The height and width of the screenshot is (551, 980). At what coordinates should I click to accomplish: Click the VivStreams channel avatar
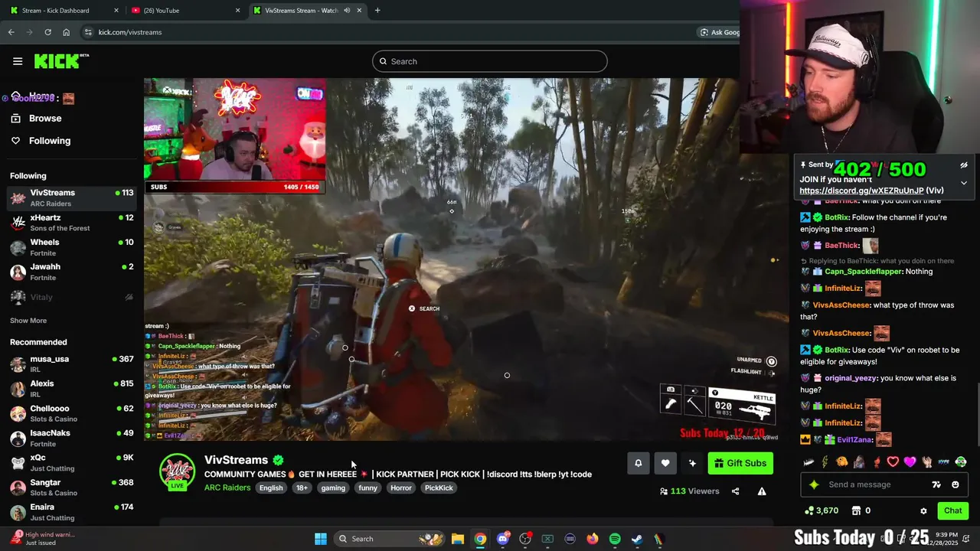[x=177, y=471]
